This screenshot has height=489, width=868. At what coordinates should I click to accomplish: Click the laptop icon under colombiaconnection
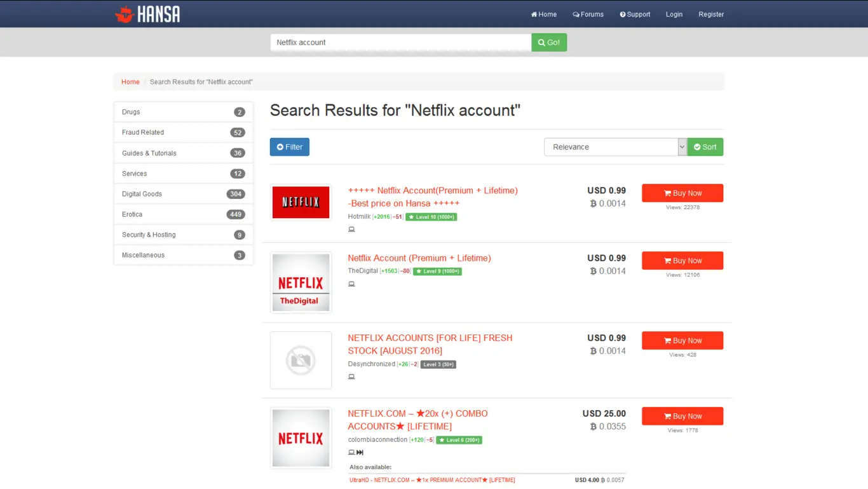(351, 453)
